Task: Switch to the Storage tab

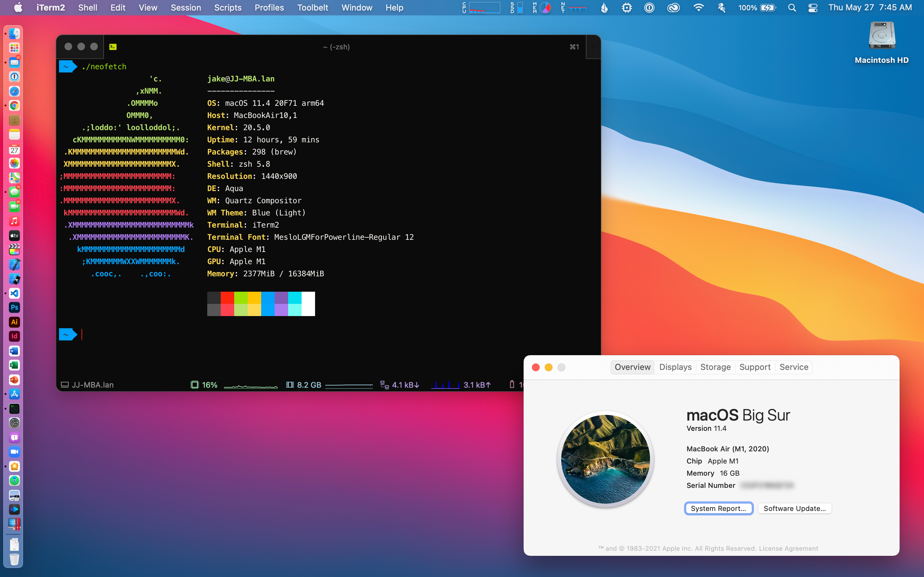Action: (x=715, y=367)
